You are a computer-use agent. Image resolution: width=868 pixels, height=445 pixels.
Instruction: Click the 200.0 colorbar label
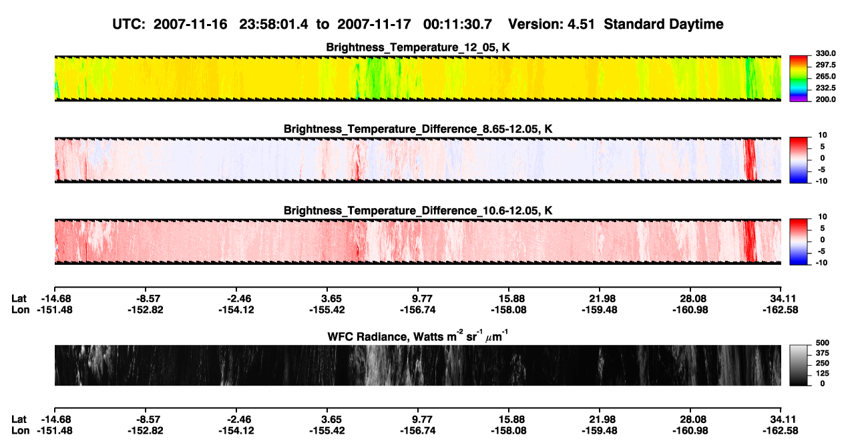pyautogui.click(x=825, y=99)
